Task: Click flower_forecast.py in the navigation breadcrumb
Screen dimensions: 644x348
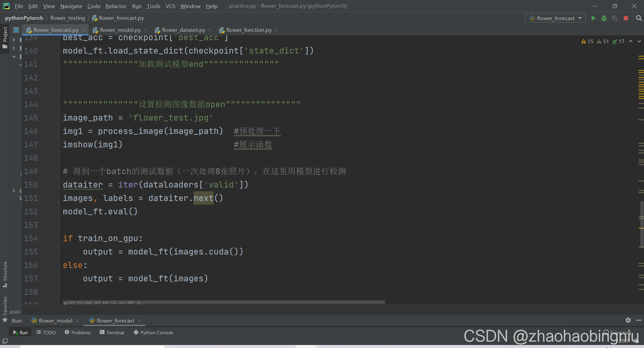Action: click(x=118, y=18)
